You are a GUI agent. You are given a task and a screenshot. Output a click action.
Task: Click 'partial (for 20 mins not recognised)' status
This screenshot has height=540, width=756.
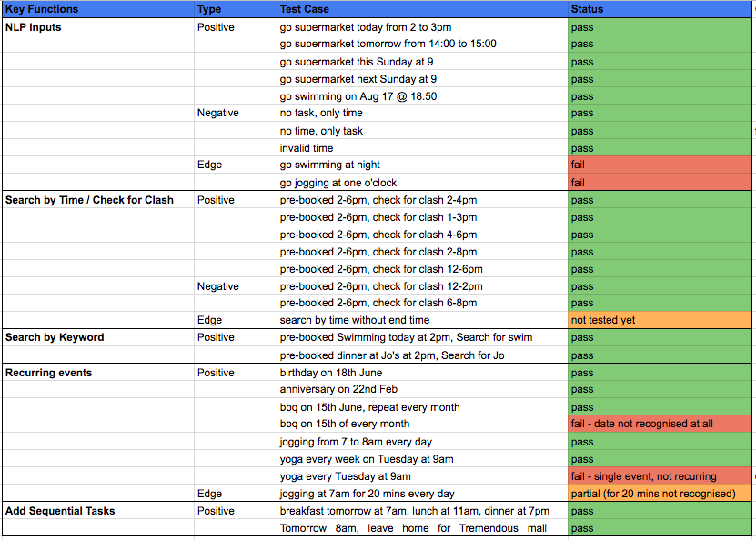660,494
